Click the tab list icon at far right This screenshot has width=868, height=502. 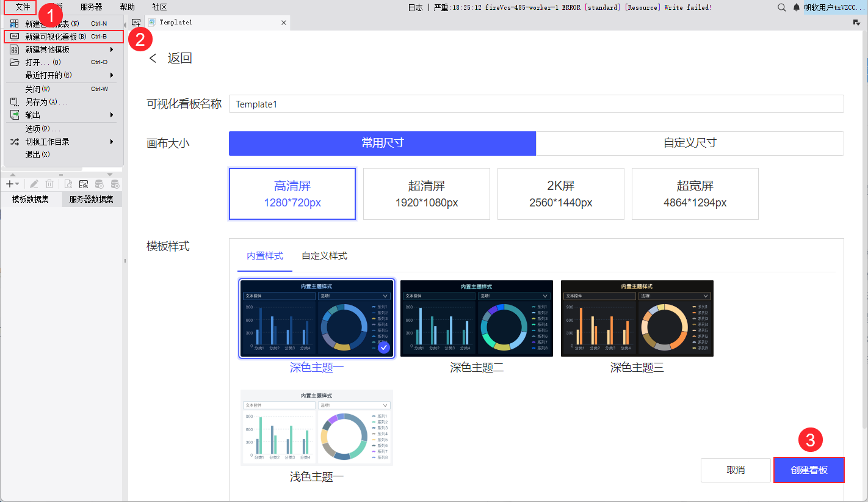click(x=856, y=23)
